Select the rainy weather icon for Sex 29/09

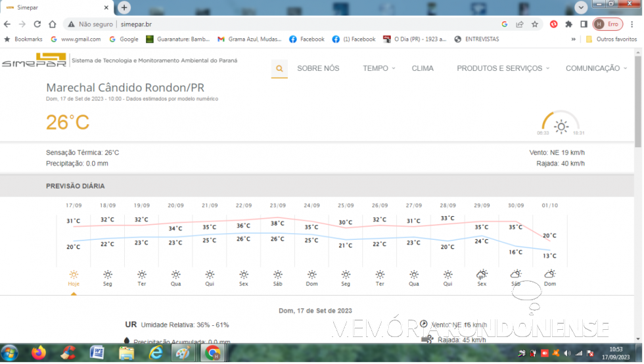click(x=482, y=275)
